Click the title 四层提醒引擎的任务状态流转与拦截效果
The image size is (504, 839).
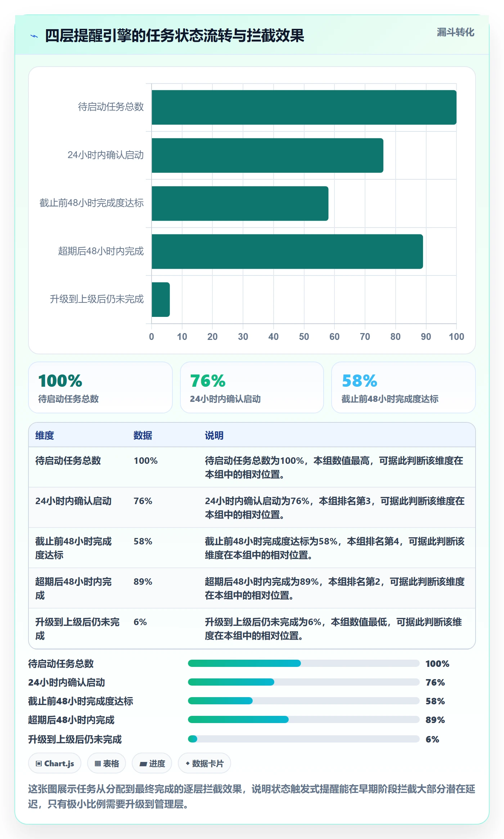coord(175,36)
